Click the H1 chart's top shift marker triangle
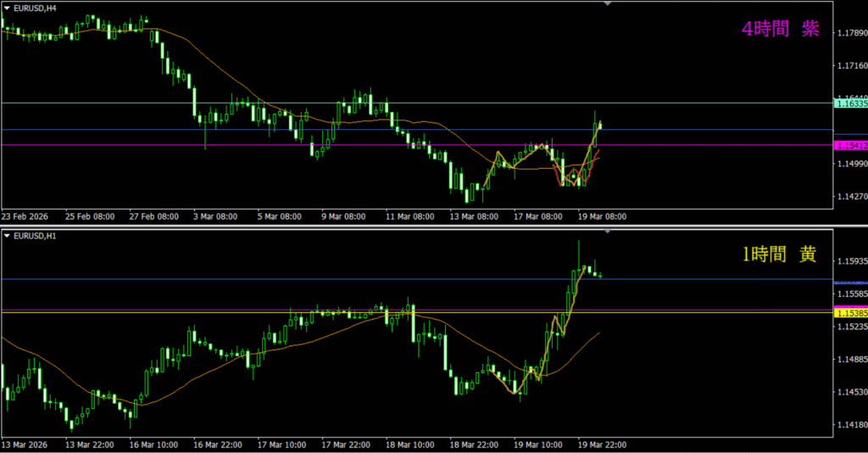The image size is (868, 453). pyautogui.click(x=607, y=232)
